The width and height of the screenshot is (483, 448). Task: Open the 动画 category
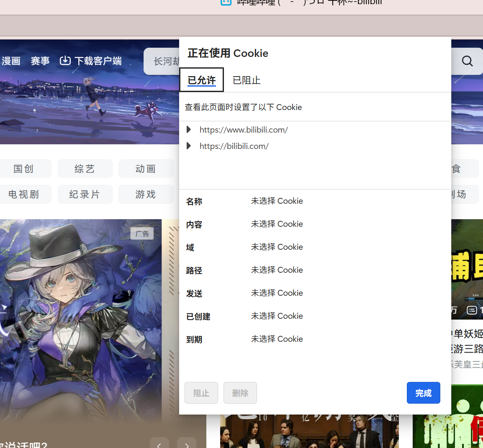tap(146, 169)
